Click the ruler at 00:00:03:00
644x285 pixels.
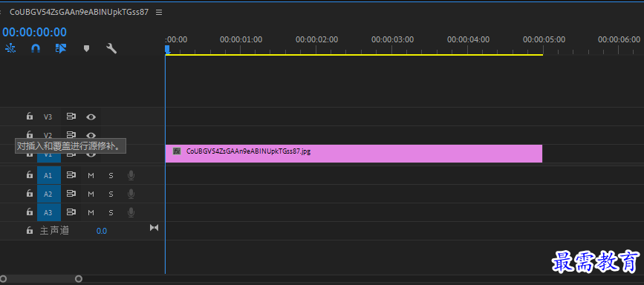(392, 40)
